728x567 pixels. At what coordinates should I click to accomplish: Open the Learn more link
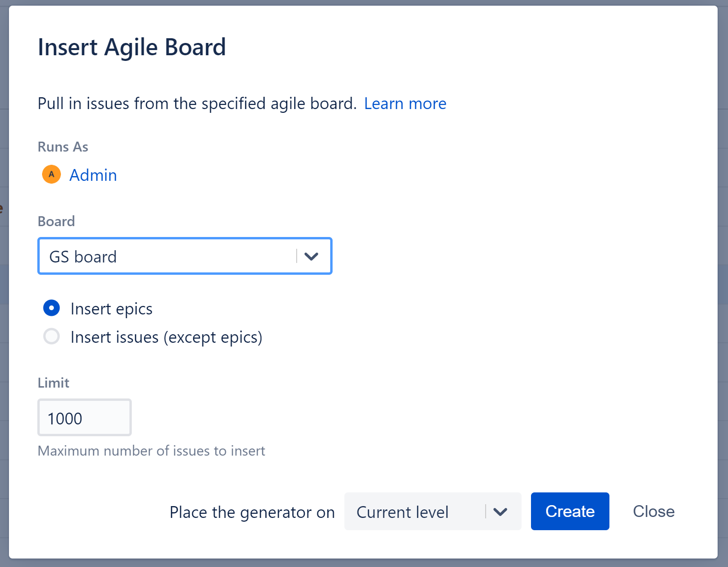click(405, 103)
